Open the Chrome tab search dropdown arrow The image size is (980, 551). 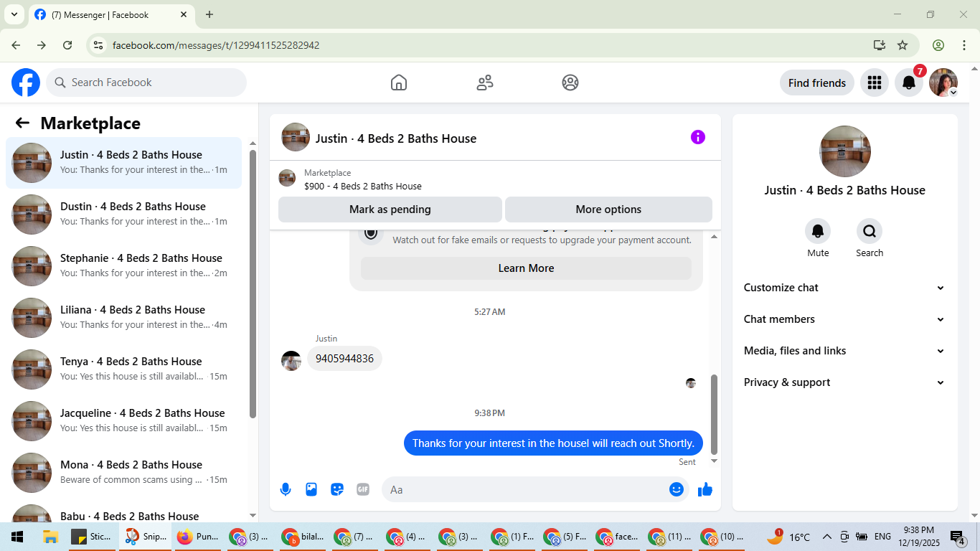14,14
